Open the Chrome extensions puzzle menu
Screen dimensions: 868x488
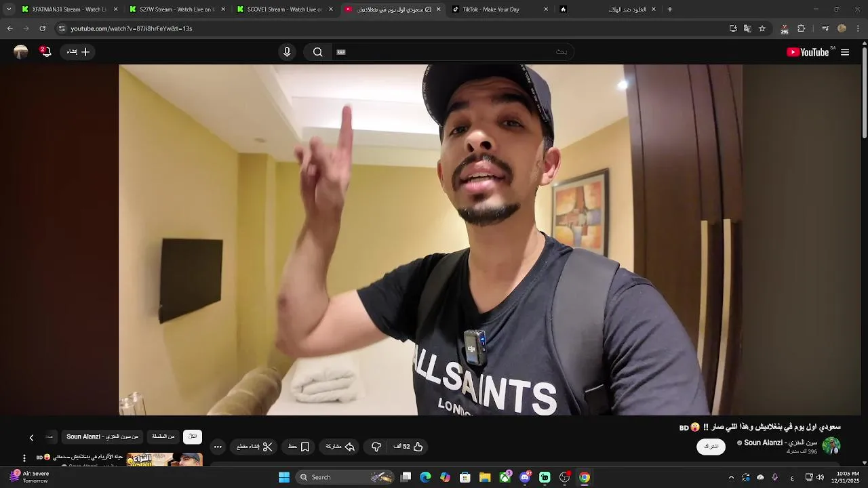pos(802,28)
